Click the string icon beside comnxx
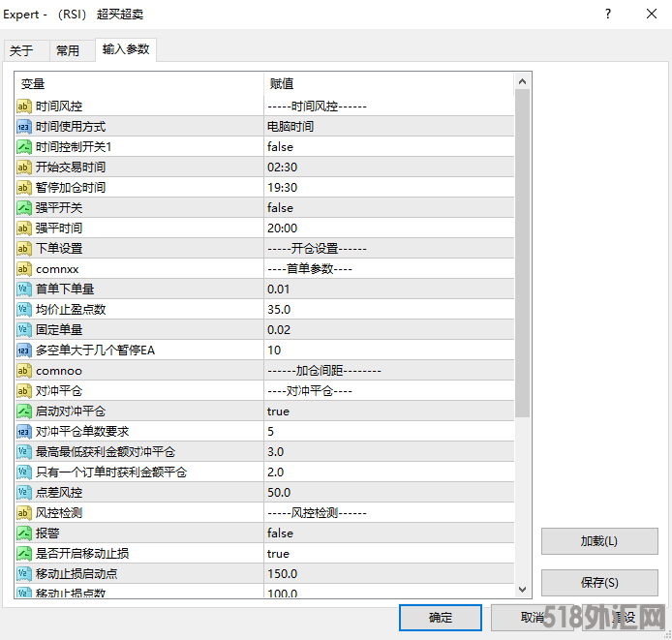This screenshot has height=640, width=672. [24, 269]
